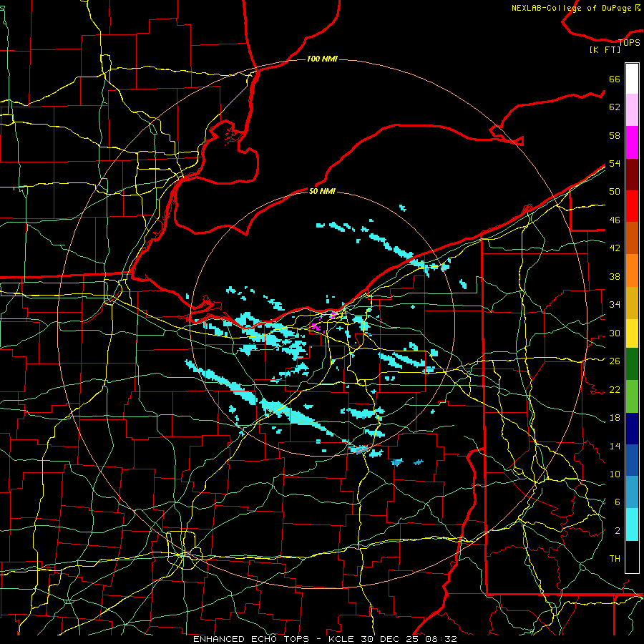The image size is (644, 644).
Task: Select the 22 label on the tops scale
Action: pos(615,389)
